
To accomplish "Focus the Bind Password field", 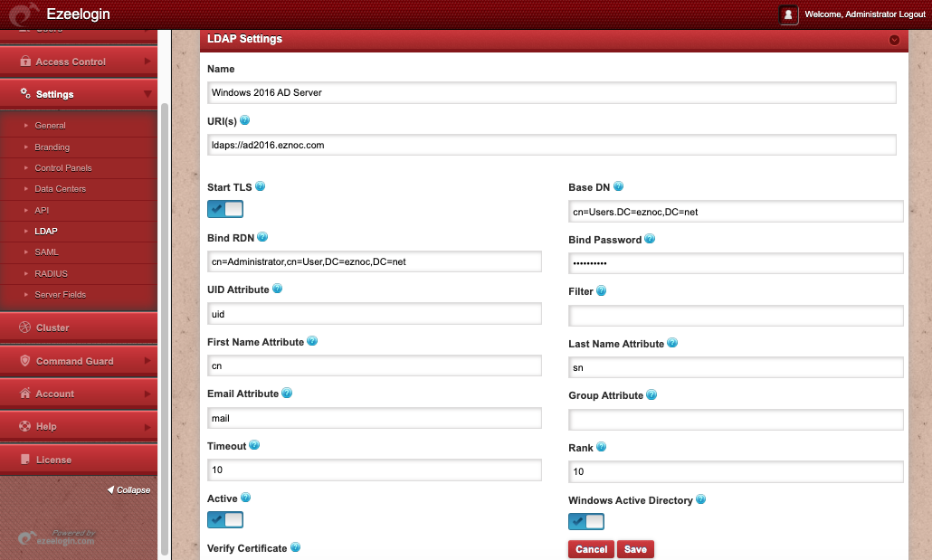I will click(x=736, y=263).
